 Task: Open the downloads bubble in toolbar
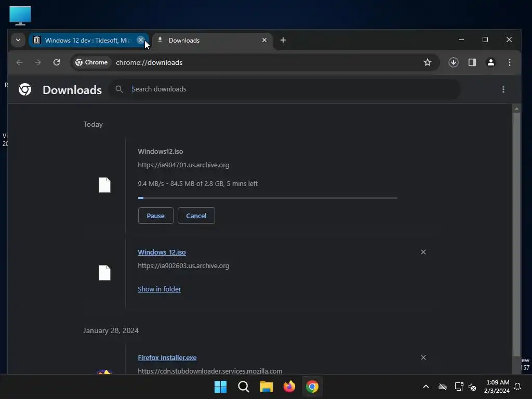[453, 62]
